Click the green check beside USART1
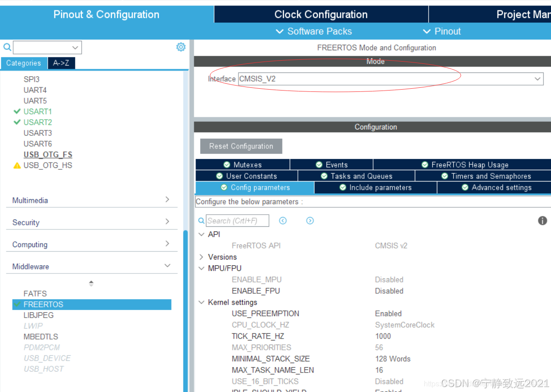 pos(17,111)
